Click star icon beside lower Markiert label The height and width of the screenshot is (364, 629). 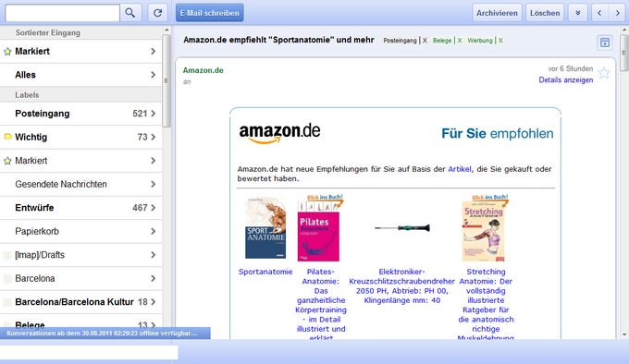(x=7, y=161)
